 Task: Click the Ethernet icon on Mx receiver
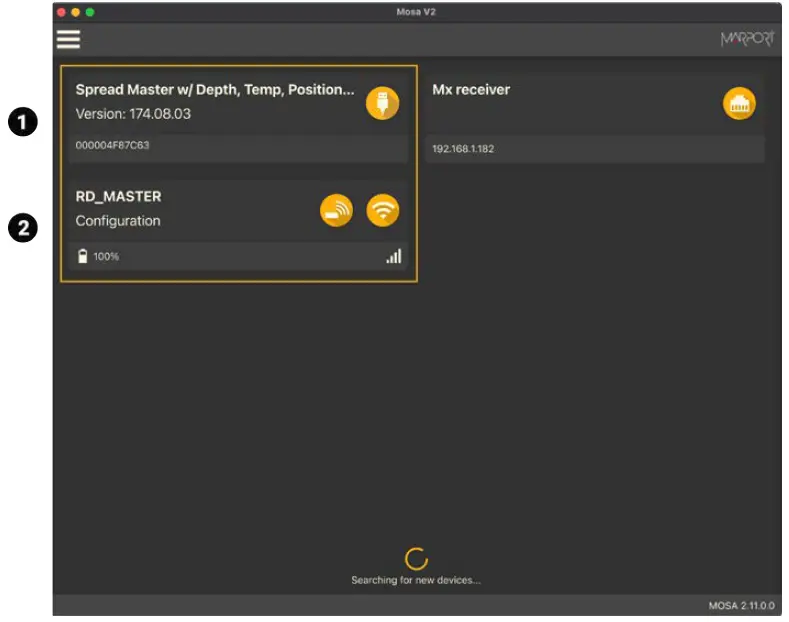pos(739,104)
